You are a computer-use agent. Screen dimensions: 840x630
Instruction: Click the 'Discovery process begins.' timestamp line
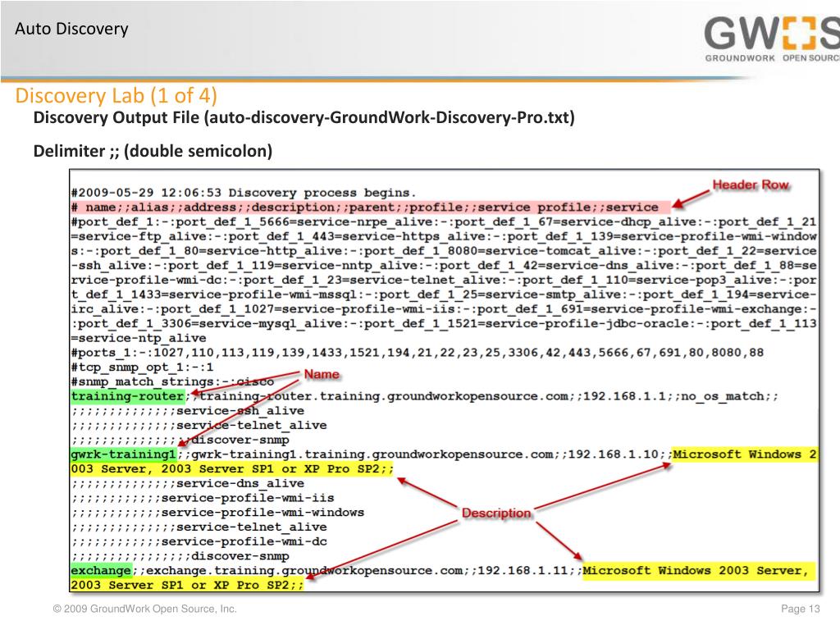243,192
